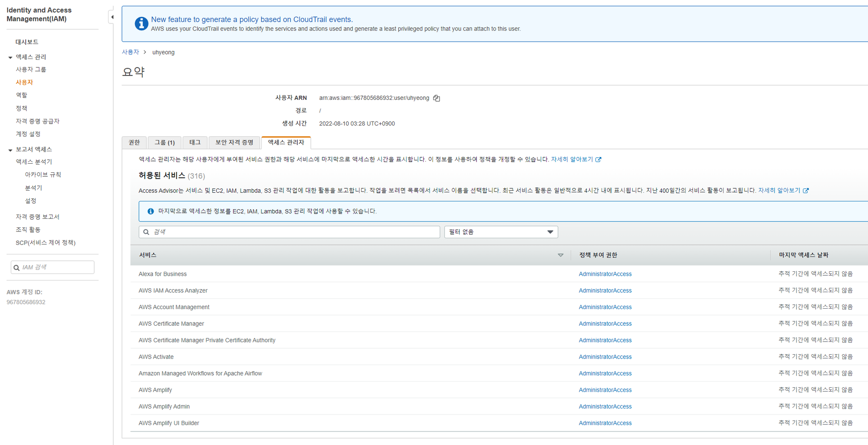Copy the user ARN with the copy icon

pos(437,98)
